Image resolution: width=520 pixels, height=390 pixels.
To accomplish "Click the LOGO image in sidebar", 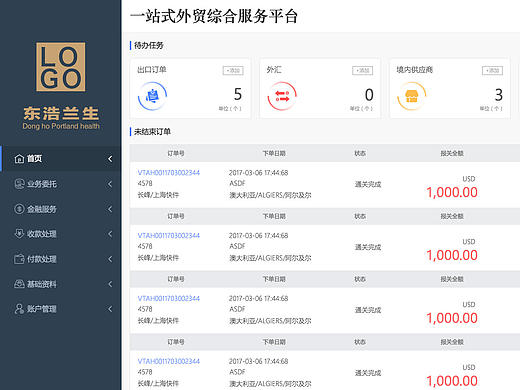I will tap(61, 67).
